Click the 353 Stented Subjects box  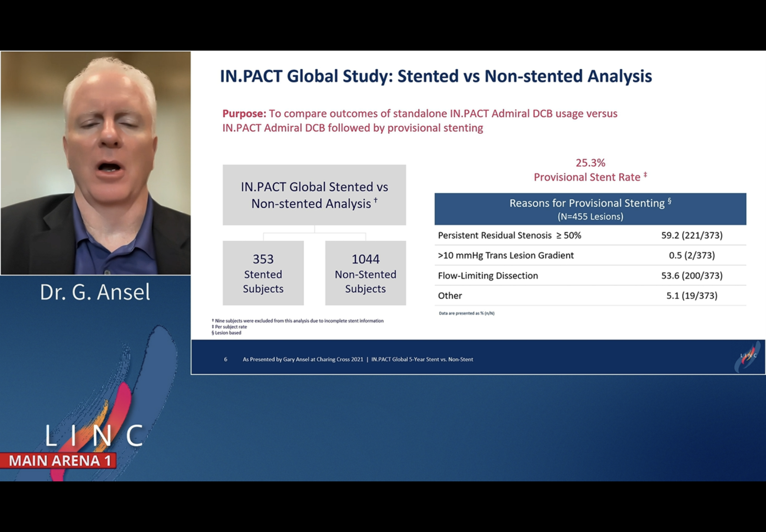(x=263, y=273)
